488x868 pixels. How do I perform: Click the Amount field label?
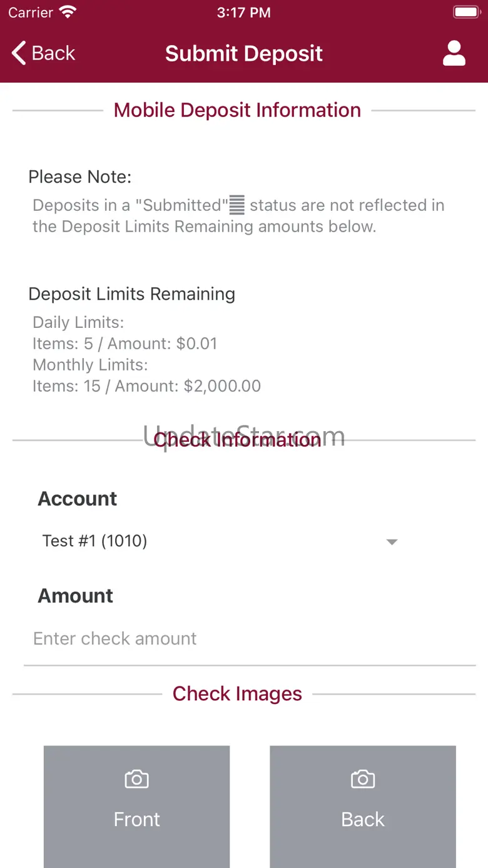(x=76, y=596)
